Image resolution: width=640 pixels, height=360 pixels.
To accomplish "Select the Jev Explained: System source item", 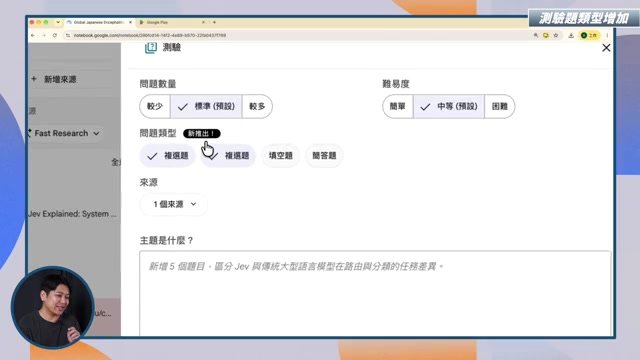I will tap(73, 214).
